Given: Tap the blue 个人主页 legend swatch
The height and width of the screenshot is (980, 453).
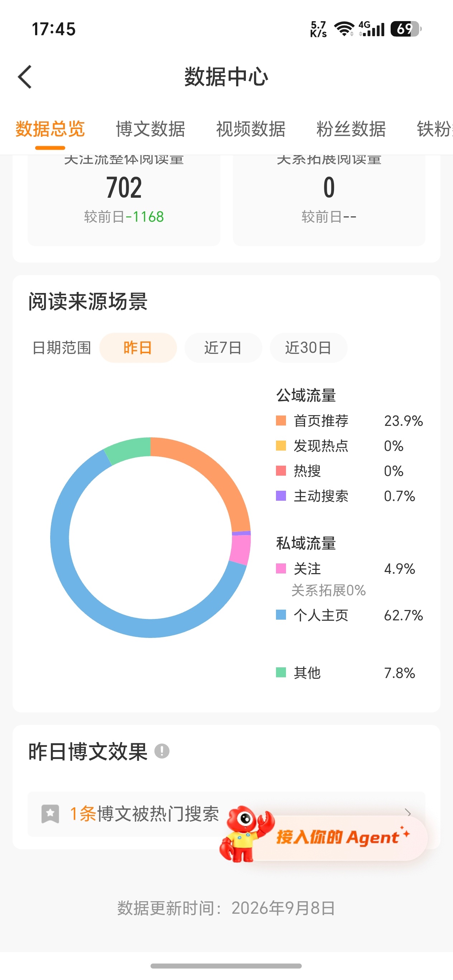Looking at the screenshot, I should 281,615.
